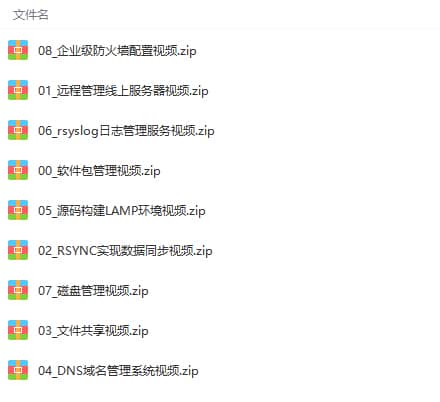The height and width of the screenshot is (402, 440).
Task: Select the archive icon beside 04_DNS域名管理系统视频
Action: [x=18, y=370]
